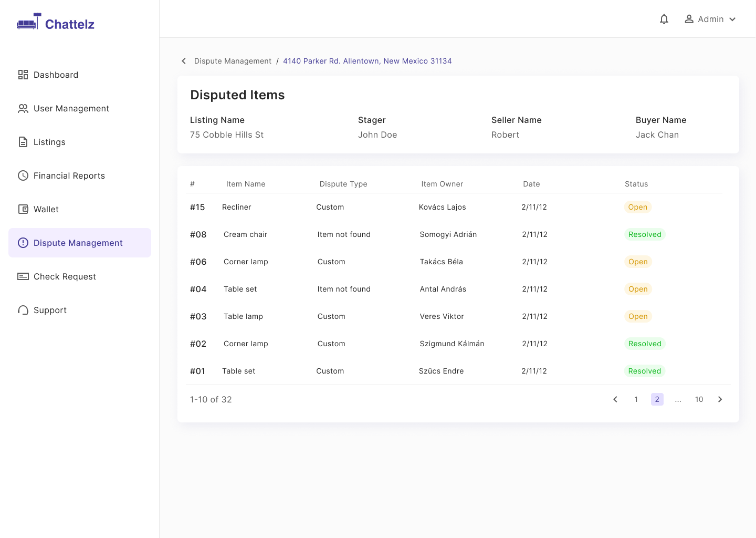Click the Dispute Management breadcrumb link
Viewport: 756px width, 538px height.
point(233,61)
